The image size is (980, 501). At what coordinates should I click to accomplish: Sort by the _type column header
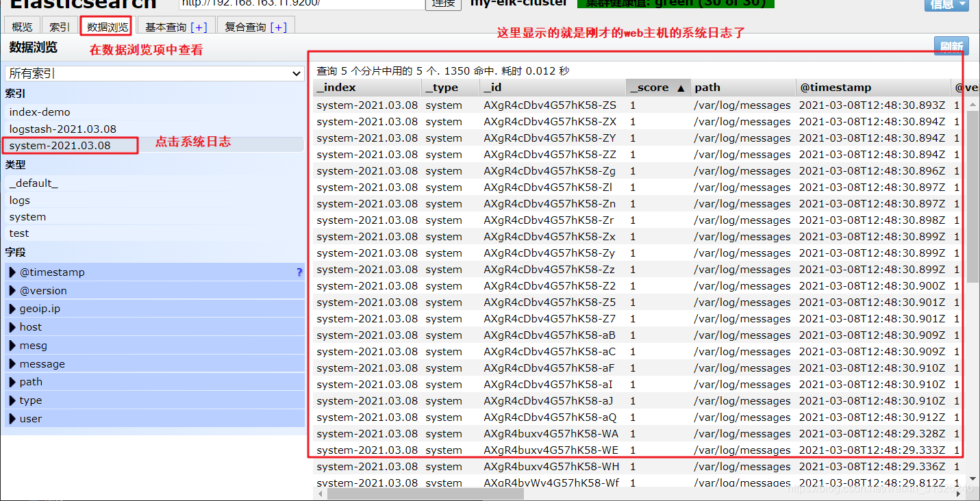[x=451, y=88]
